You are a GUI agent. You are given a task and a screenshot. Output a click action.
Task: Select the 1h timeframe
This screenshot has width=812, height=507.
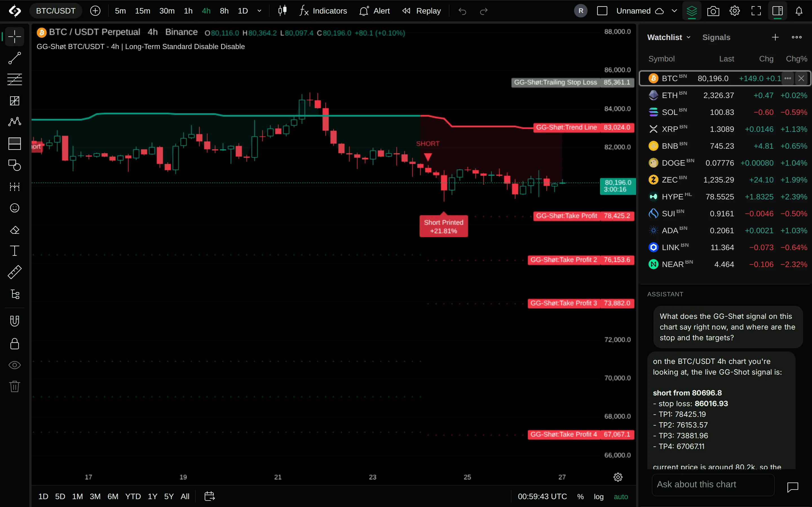click(x=188, y=11)
